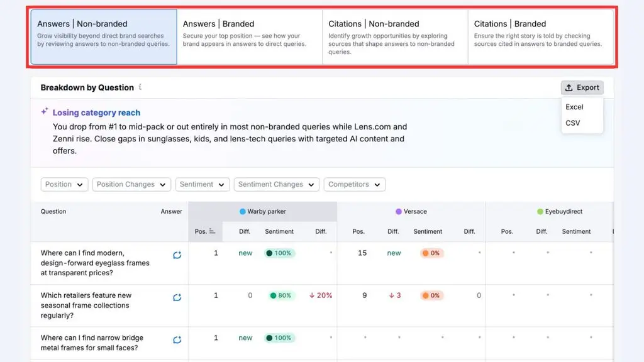Choose CSV from the Export menu
The image size is (644, 362).
tap(572, 123)
